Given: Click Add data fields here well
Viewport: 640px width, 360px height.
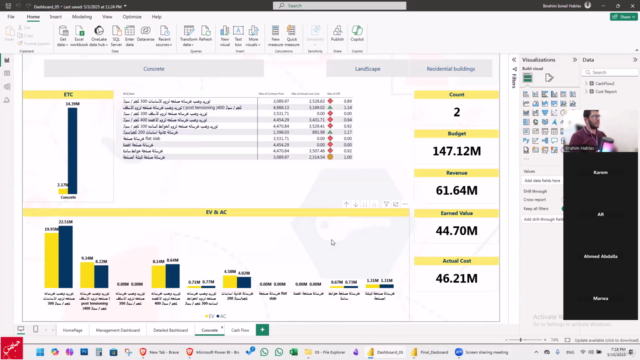Looking at the screenshot, I should coord(542,180).
